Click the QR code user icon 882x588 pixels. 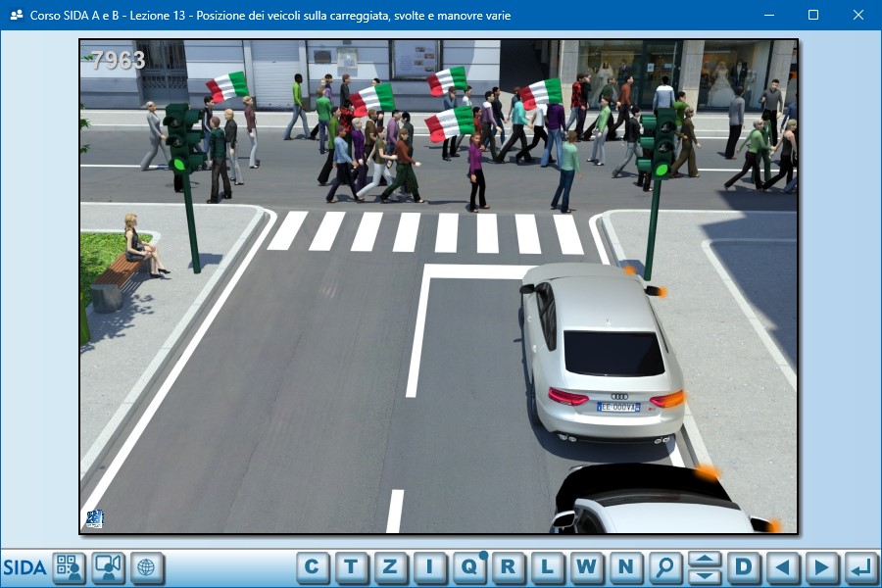click(x=69, y=567)
